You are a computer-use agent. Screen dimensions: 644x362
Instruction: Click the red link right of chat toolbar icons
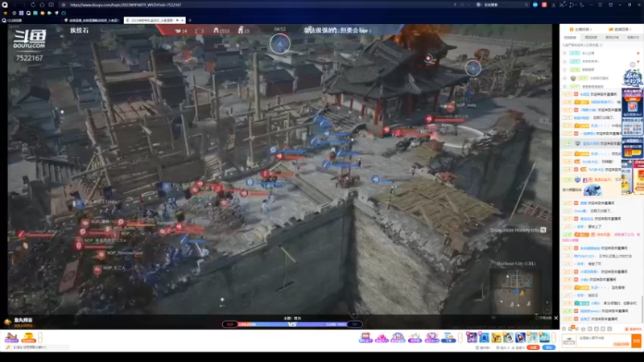tap(633, 329)
